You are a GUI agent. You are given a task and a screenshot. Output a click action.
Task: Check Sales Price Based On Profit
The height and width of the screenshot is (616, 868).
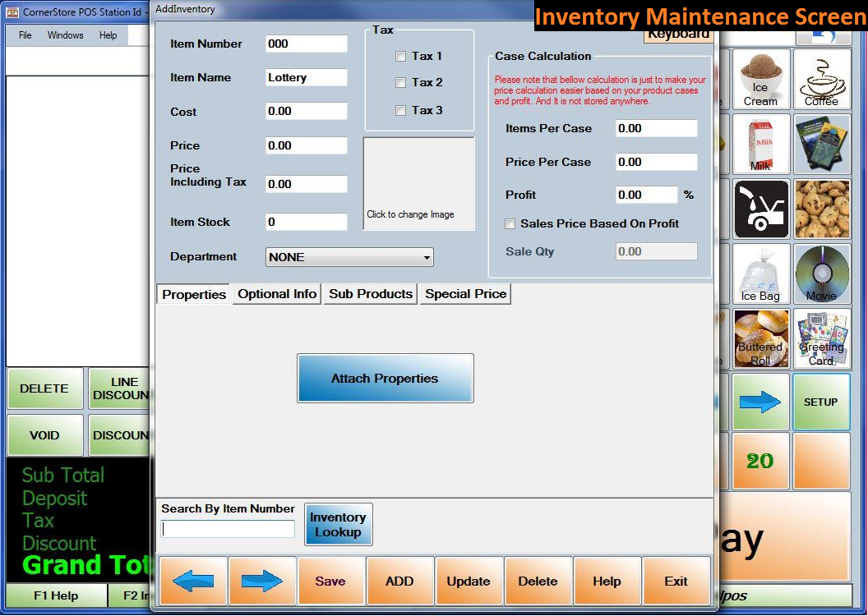[x=510, y=224]
